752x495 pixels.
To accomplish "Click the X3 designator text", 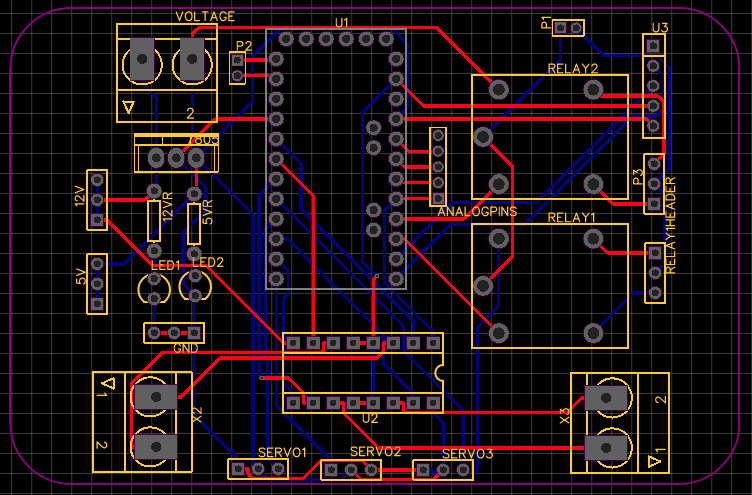I will pyautogui.click(x=564, y=415).
